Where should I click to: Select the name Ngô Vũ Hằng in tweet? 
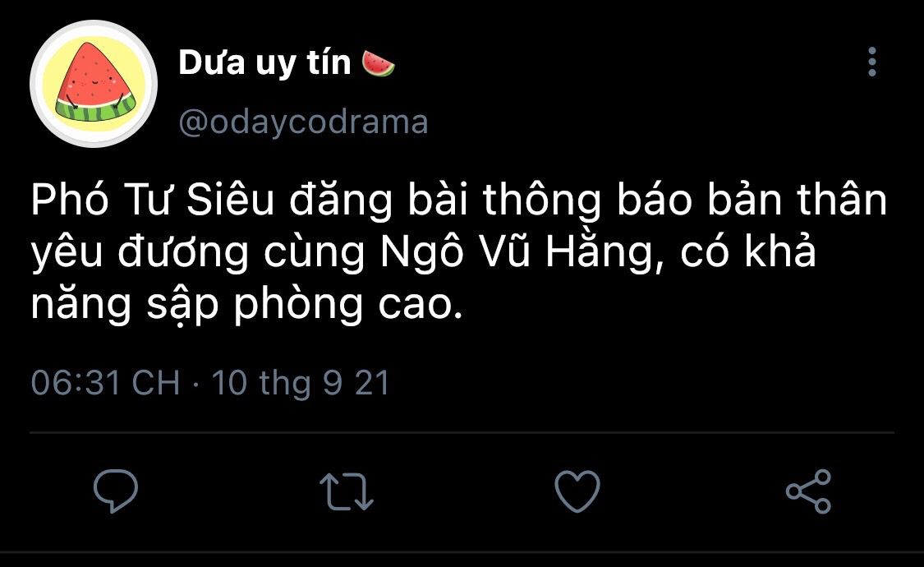(518, 252)
